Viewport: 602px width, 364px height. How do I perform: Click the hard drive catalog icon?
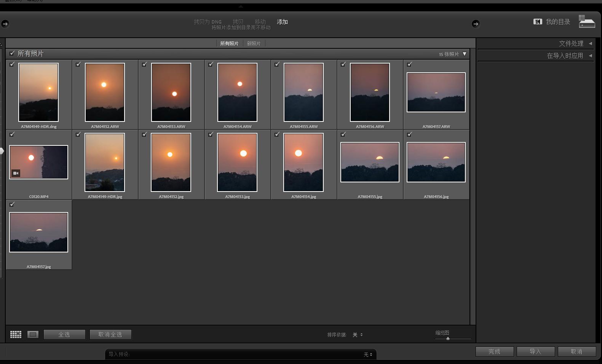click(x=586, y=22)
